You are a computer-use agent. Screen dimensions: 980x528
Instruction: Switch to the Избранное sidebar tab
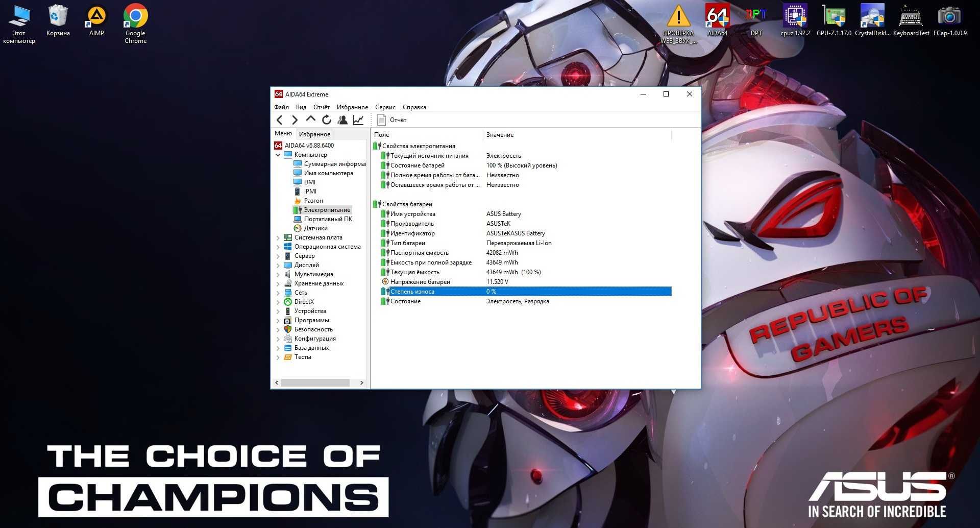[314, 134]
